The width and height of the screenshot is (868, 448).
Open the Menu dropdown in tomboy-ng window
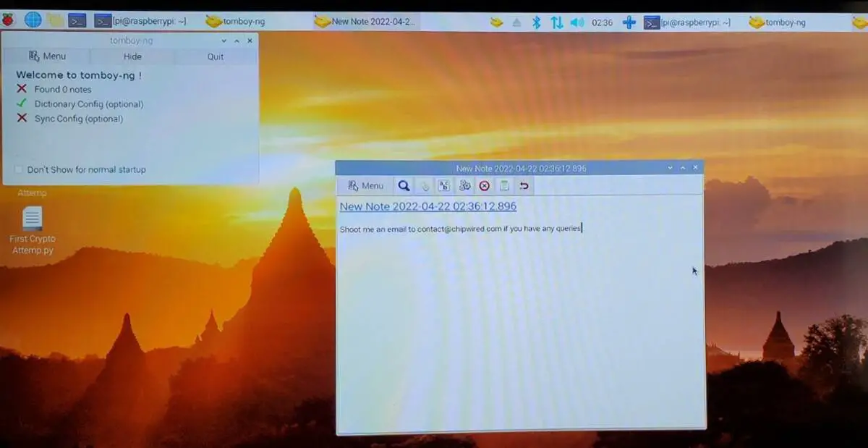tap(47, 56)
